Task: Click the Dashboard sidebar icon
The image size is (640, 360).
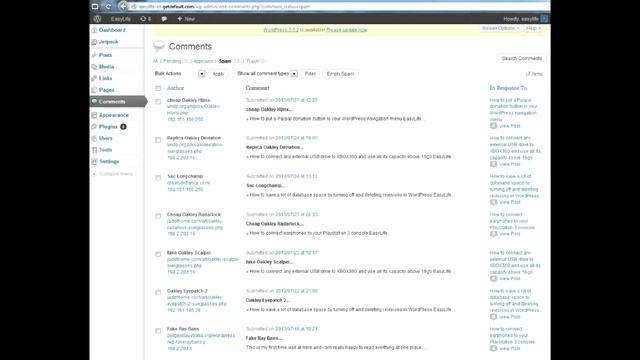Action: pos(94,30)
